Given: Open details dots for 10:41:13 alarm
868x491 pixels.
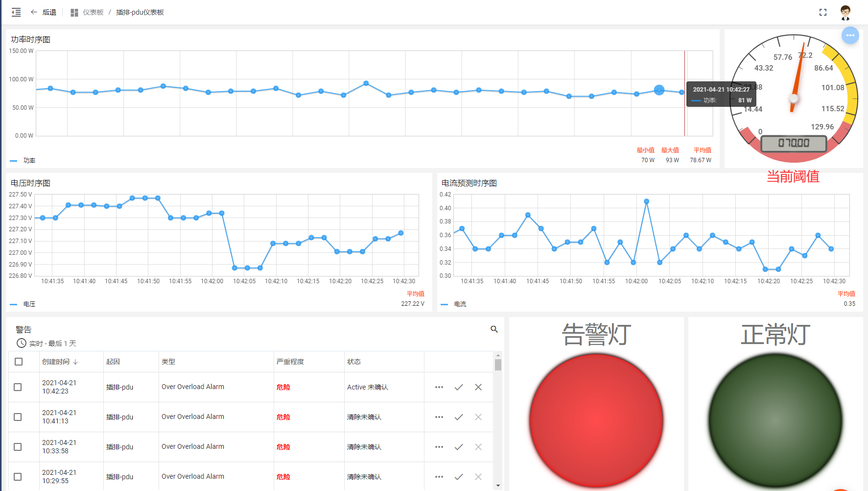Looking at the screenshot, I should pyautogui.click(x=439, y=417).
